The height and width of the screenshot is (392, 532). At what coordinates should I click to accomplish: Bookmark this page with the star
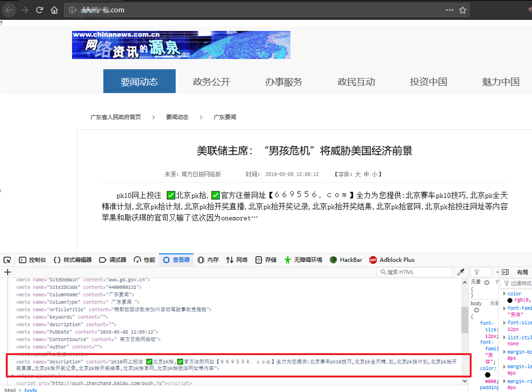point(463,10)
